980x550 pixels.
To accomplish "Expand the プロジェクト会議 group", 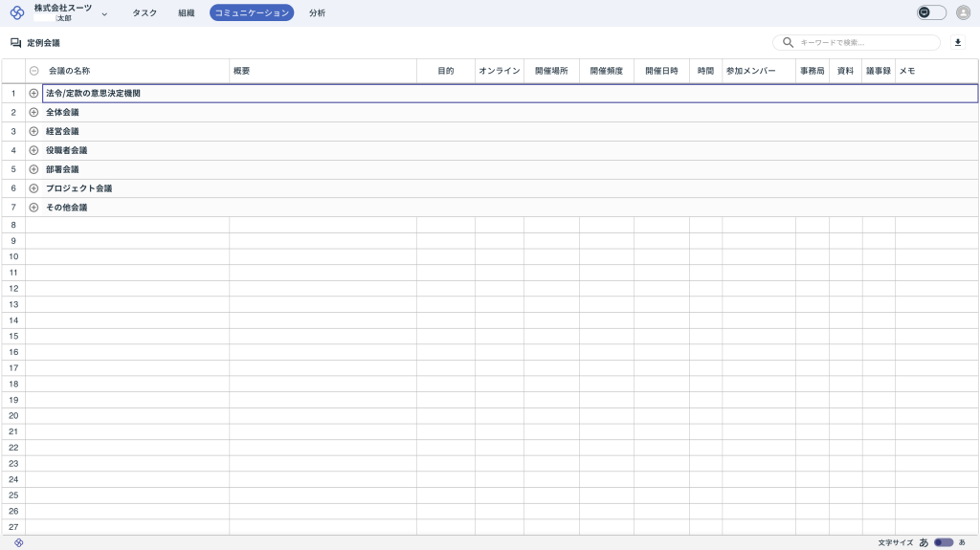I will pos(33,188).
